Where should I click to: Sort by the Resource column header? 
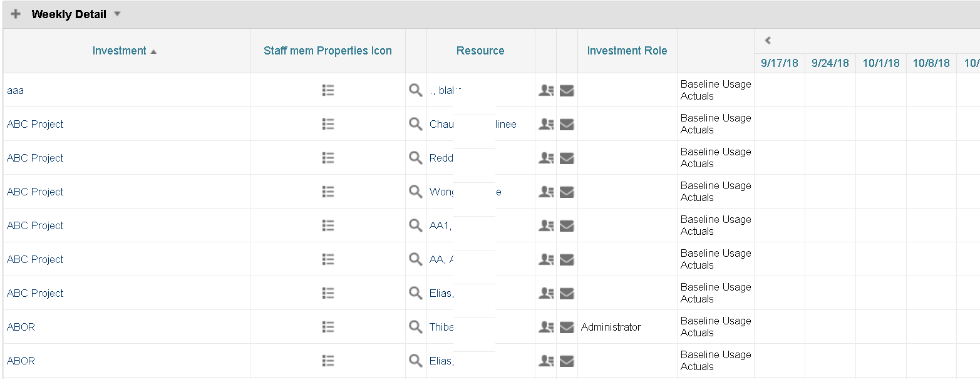[x=480, y=51]
